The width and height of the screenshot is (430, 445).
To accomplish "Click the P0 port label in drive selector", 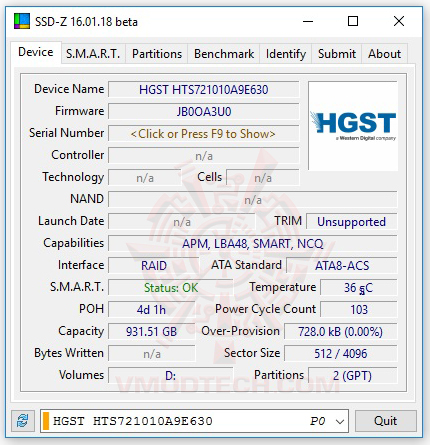I will pyautogui.click(x=317, y=421).
